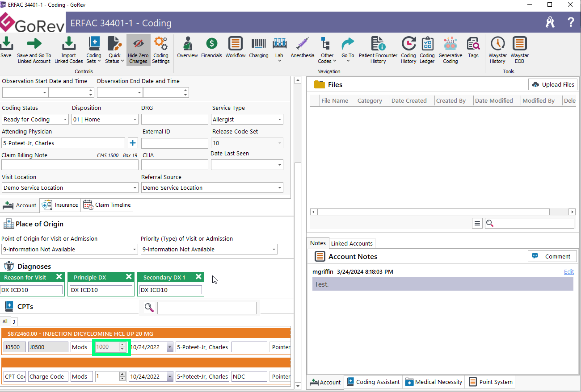This screenshot has height=392, width=581.
Task: Click Observation Start Time stepper
Action: point(91,92)
